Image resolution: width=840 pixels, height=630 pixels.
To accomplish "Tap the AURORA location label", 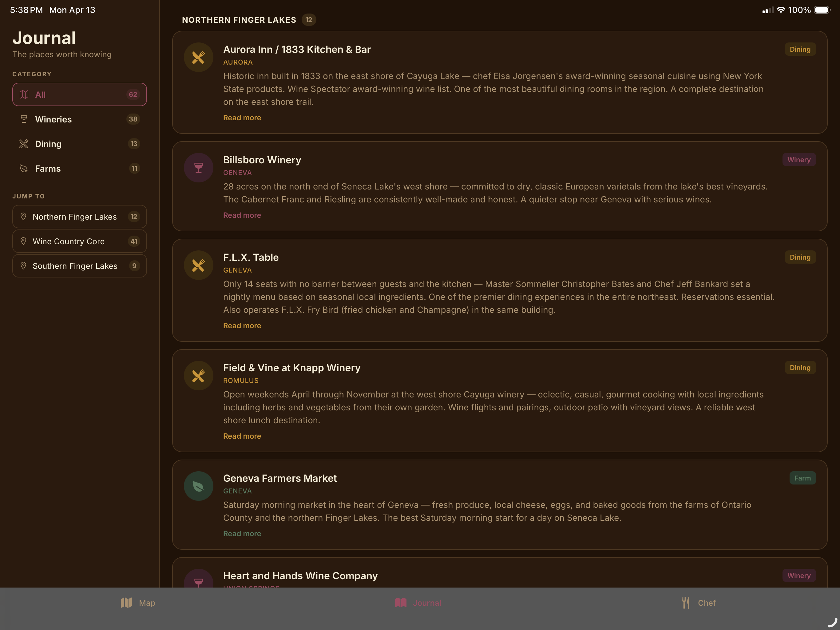I will point(238,62).
